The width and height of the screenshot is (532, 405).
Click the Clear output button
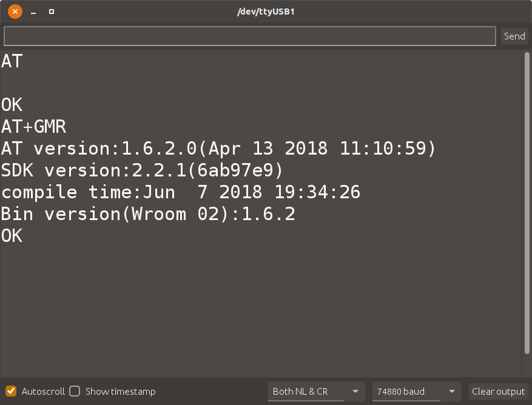click(498, 391)
